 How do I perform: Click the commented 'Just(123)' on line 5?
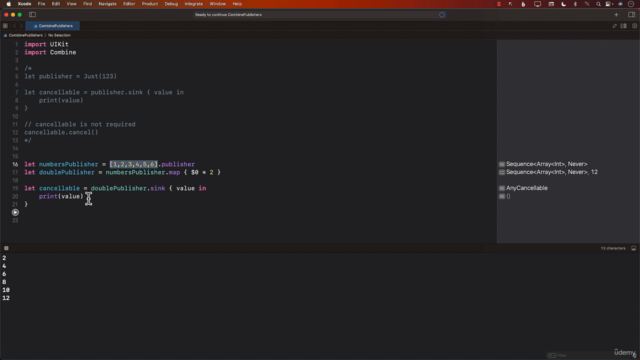pos(100,76)
